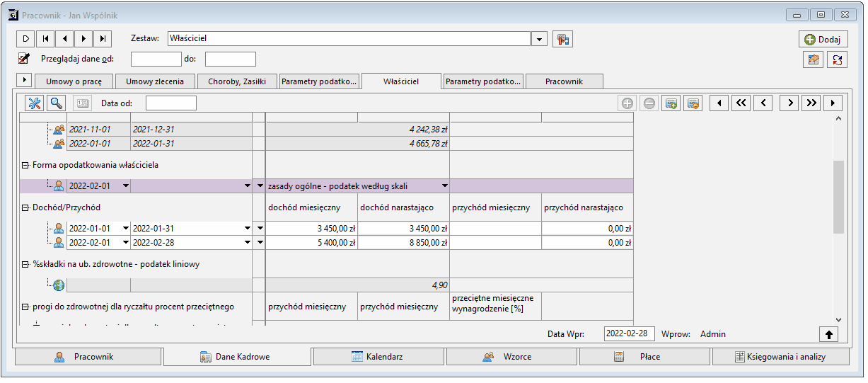This screenshot has height=383, width=868.
Task: Open the 2022-01-31 end date dropdown
Action: pyautogui.click(x=248, y=229)
